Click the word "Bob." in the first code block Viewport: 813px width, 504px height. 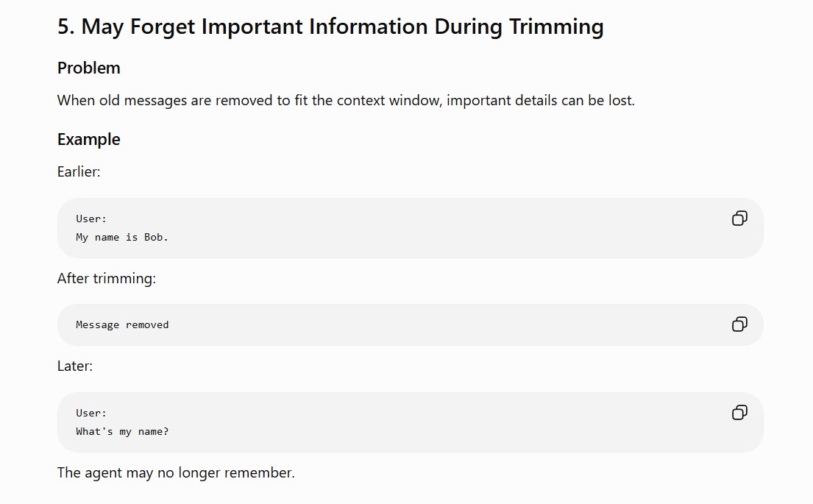tap(156, 237)
